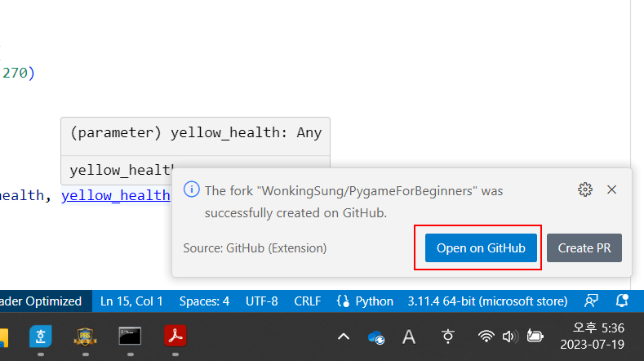This screenshot has height=361, width=644.
Task: Click Ln 15, Col 1 in status bar
Action: click(131, 301)
